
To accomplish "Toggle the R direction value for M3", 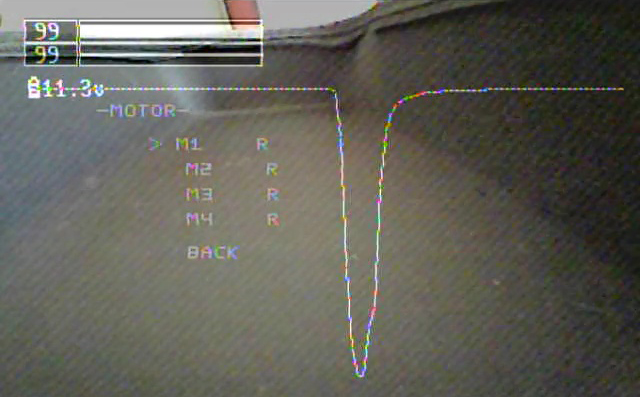I will coord(273,194).
